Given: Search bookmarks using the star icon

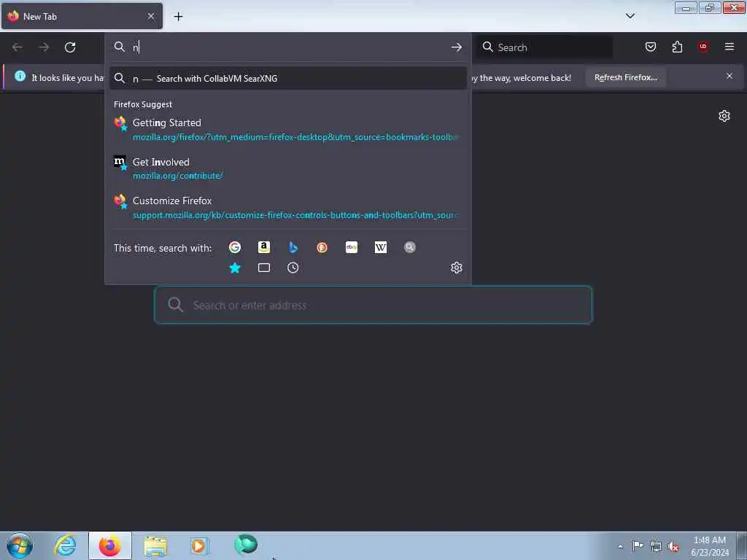Looking at the screenshot, I should pyautogui.click(x=235, y=268).
